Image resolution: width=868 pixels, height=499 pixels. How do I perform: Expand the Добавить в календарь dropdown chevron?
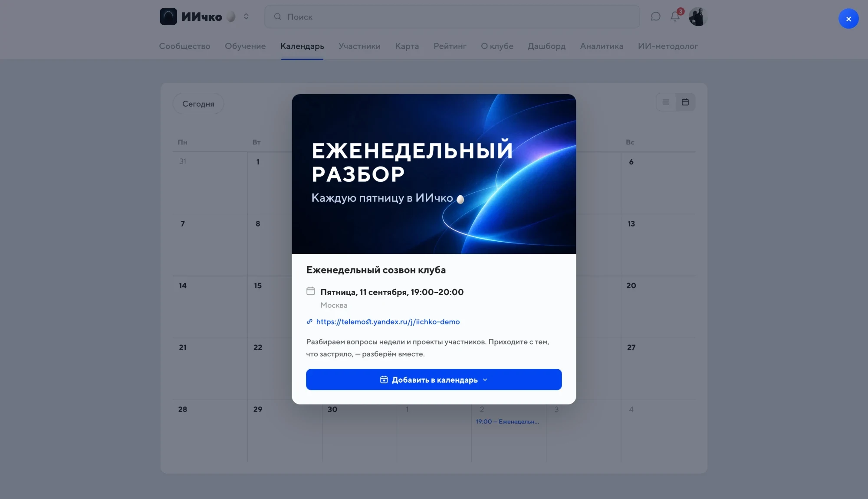tap(485, 380)
